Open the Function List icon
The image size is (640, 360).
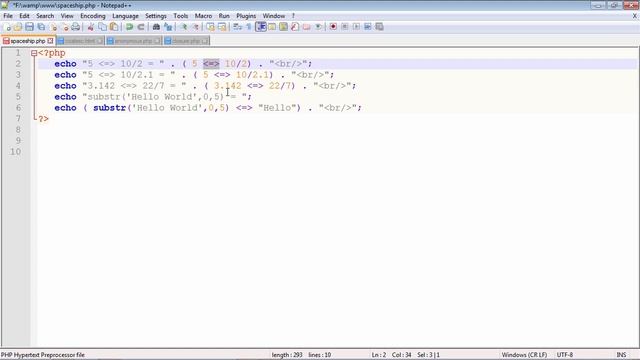[295, 27]
